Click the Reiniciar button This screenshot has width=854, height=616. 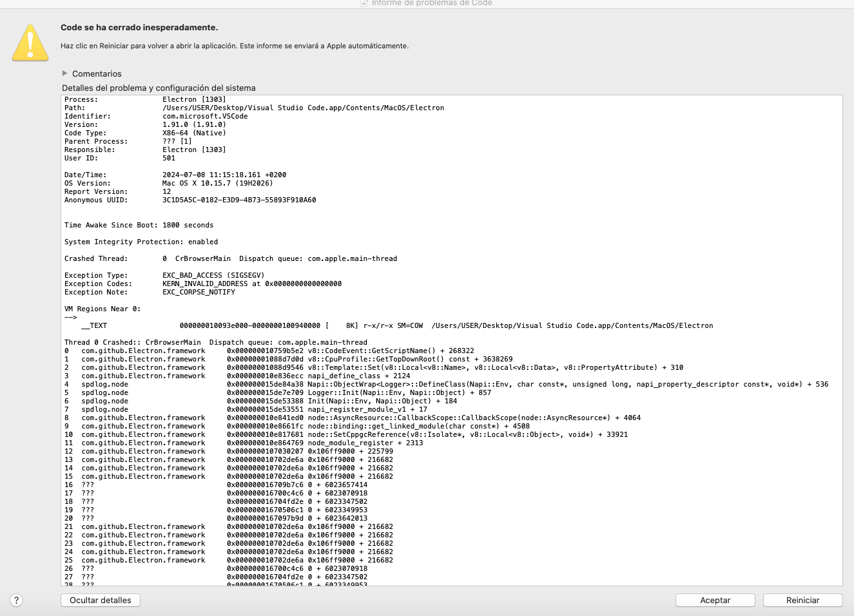pos(802,600)
